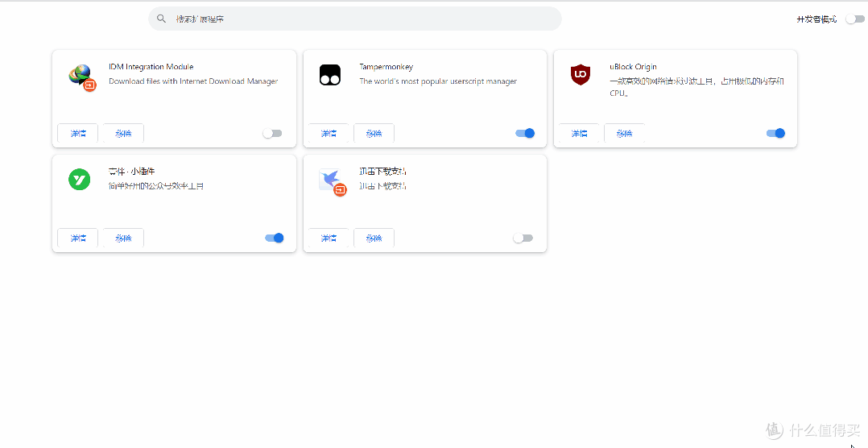Click 移除 on the uBlock Origin card
This screenshot has width=868, height=448.
pyautogui.click(x=625, y=134)
